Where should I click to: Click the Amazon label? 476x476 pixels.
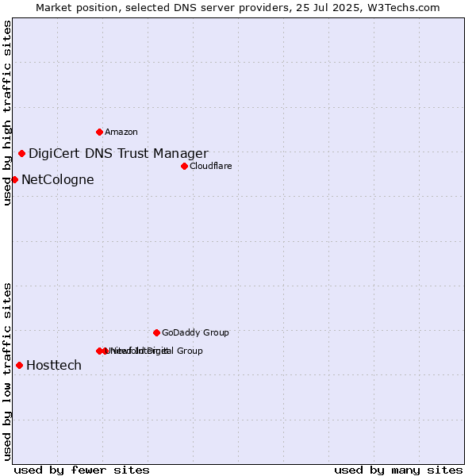click(x=121, y=132)
